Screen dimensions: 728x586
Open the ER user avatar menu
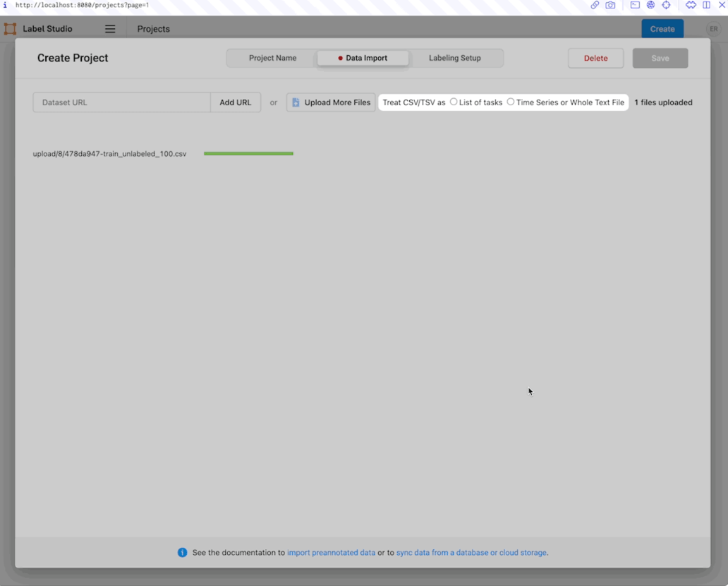(713, 29)
